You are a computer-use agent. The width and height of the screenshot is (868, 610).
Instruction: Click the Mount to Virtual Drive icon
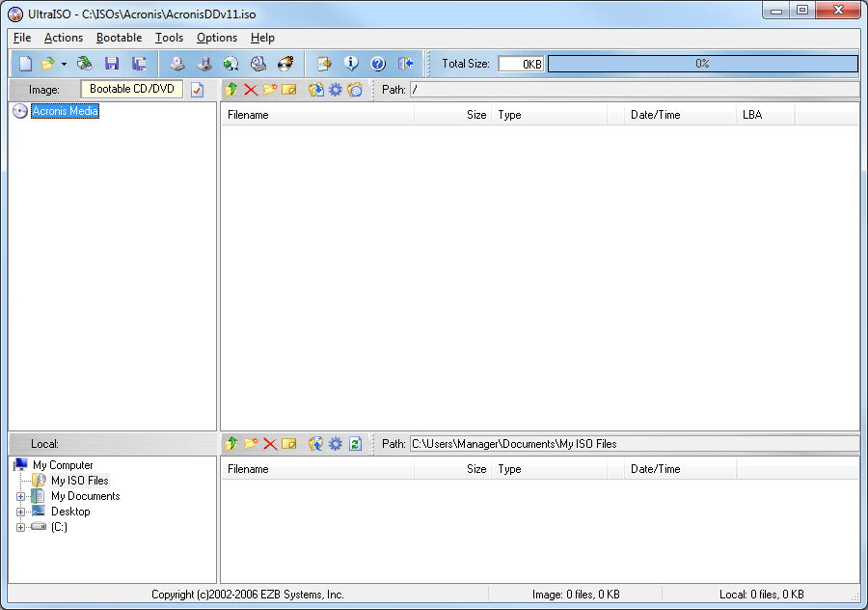click(258, 64)
